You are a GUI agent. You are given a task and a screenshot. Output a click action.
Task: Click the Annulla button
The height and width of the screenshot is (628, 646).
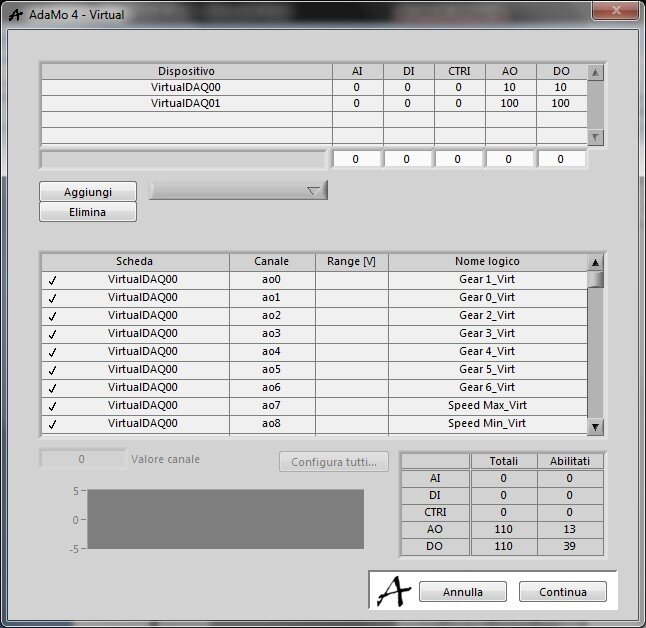(462, 592)
